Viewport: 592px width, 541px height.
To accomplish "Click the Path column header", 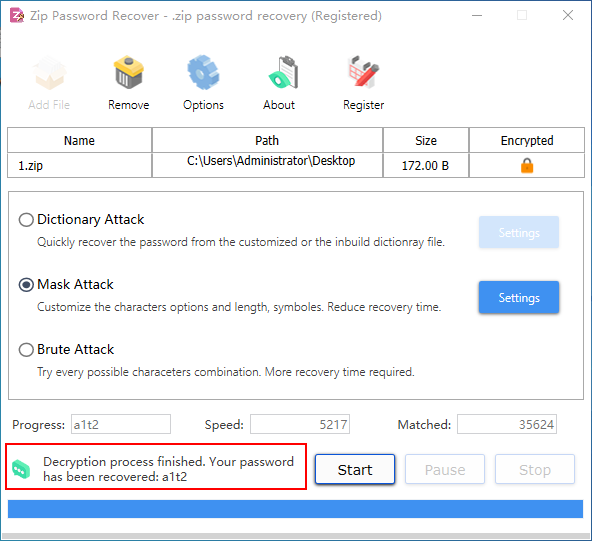I will pyautogui.click(x=267, y=140).
